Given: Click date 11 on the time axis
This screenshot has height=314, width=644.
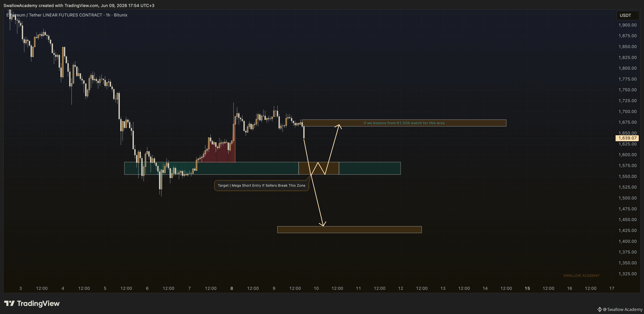Looking at the screenshot, I should click(358, 288).
